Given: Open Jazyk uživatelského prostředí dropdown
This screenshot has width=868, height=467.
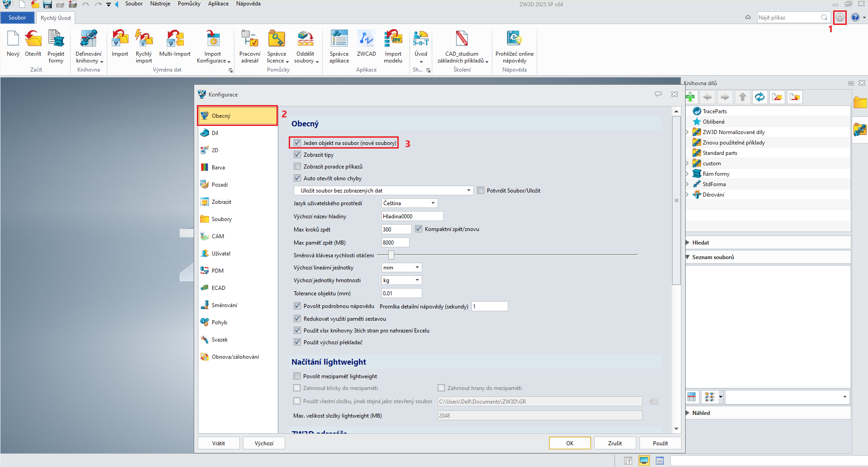Looking at the screenshot, I should coord(410,203).
